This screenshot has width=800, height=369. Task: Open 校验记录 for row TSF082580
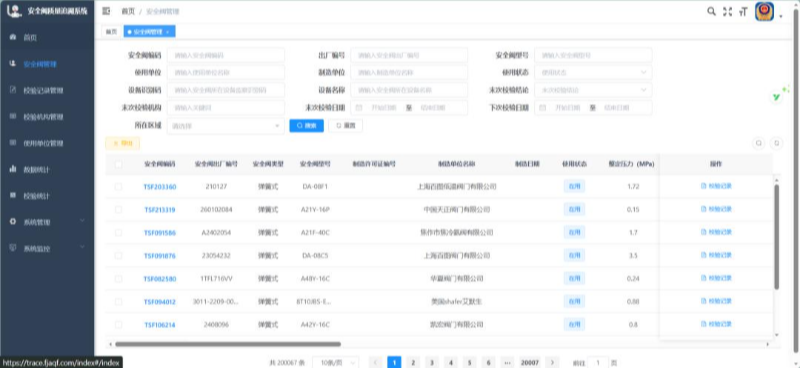(716, 278)
